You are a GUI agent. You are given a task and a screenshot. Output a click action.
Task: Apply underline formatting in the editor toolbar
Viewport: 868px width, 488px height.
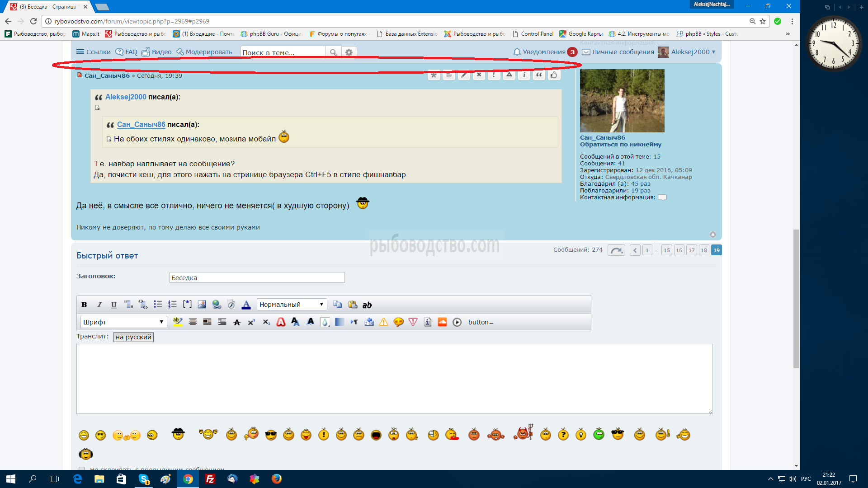(114, 305)
